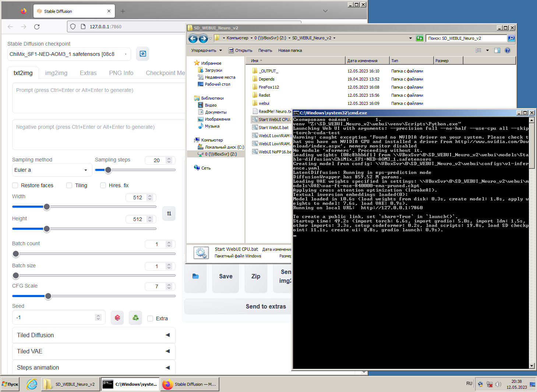Screen dimensions: 537x392
Task: Click into the Negative prompt field
Action: (x=99, y=135)
